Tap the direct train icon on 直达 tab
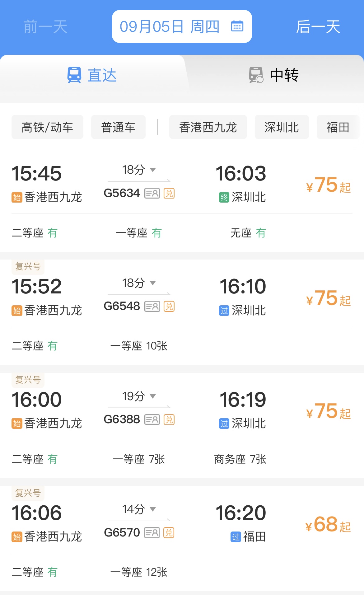Viewport: 364px width, 595px height. tap(74, 75)
